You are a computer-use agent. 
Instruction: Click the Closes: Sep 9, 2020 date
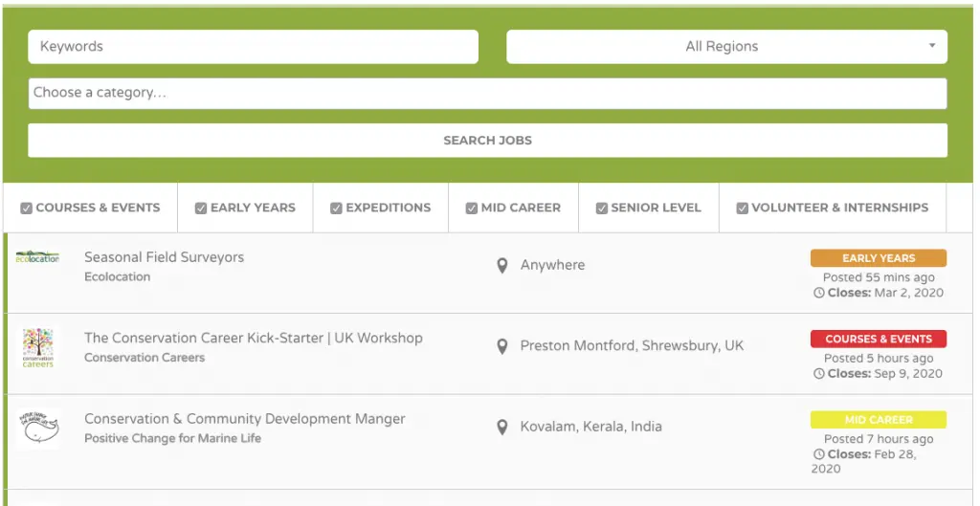[885, 374]
